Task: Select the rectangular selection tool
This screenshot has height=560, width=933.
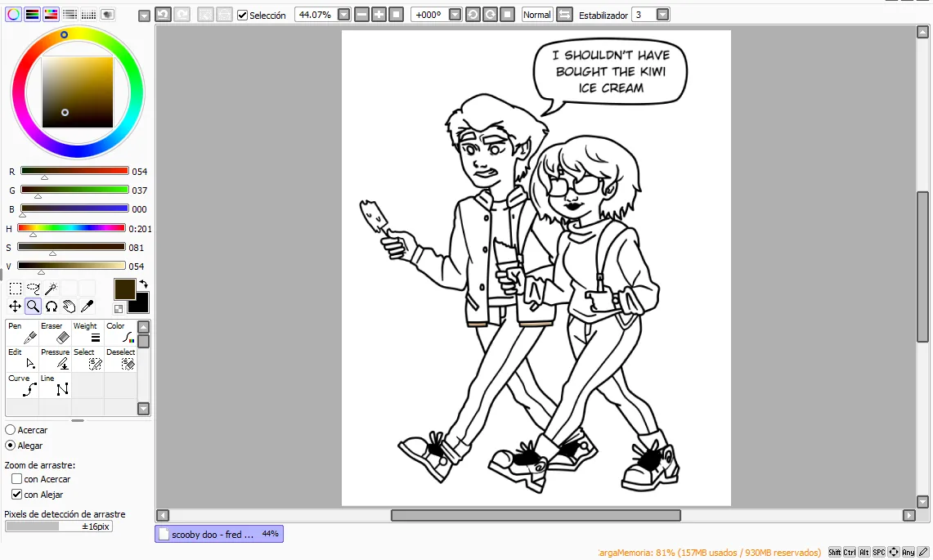Action: pyautogui.click(x=16, y=289)
